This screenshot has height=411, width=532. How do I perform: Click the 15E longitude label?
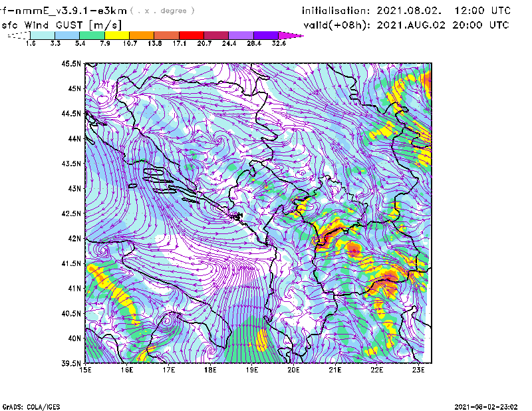(86, 370)
